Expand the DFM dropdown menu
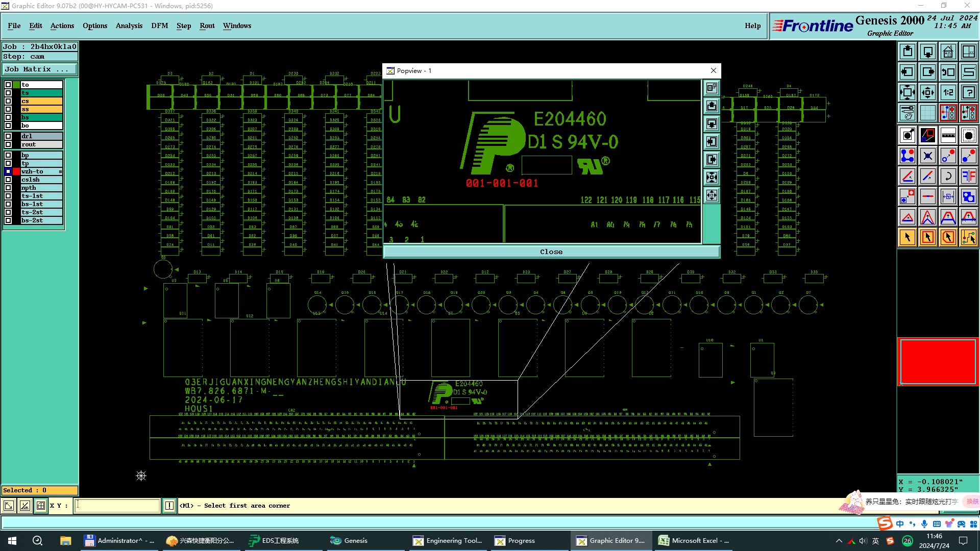Screen dimensions: 980x551 [159, 26]
